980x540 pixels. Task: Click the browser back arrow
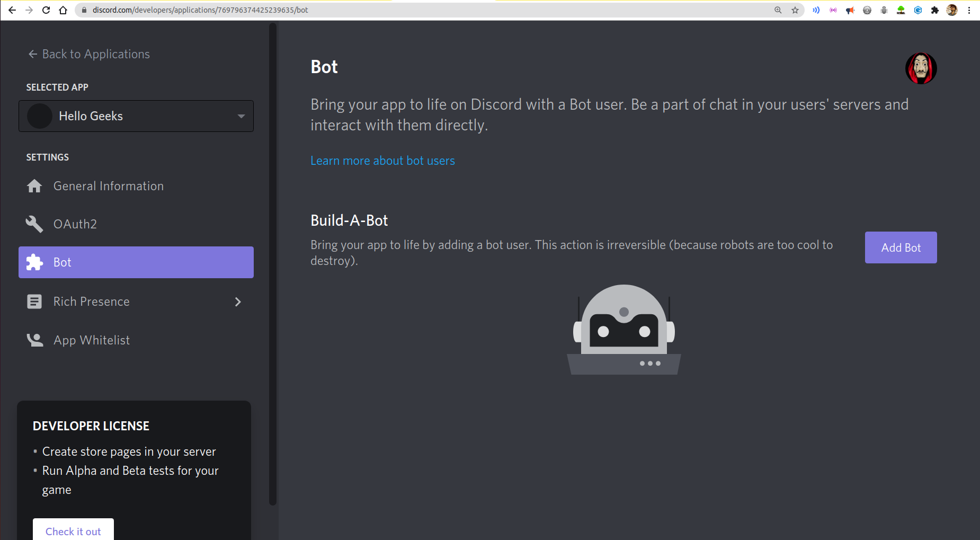12,10
